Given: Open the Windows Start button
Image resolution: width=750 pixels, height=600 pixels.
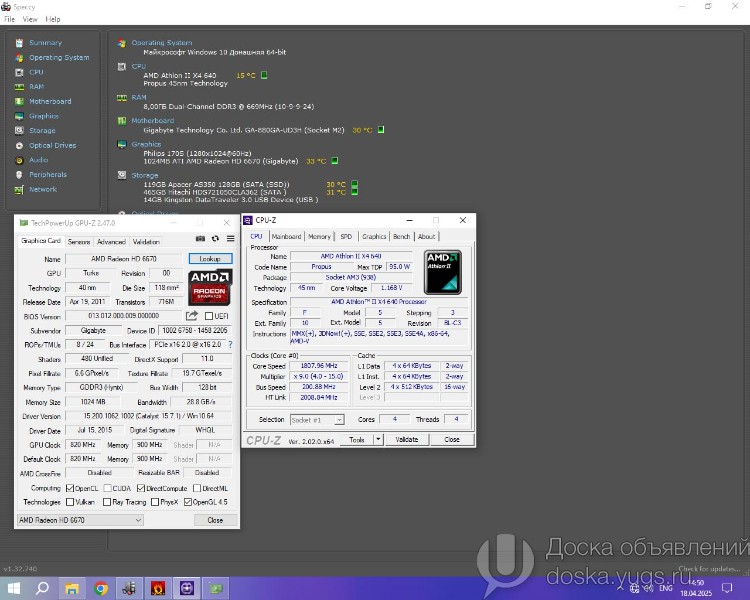Looking at the screenshot, I should pos(14,588).
